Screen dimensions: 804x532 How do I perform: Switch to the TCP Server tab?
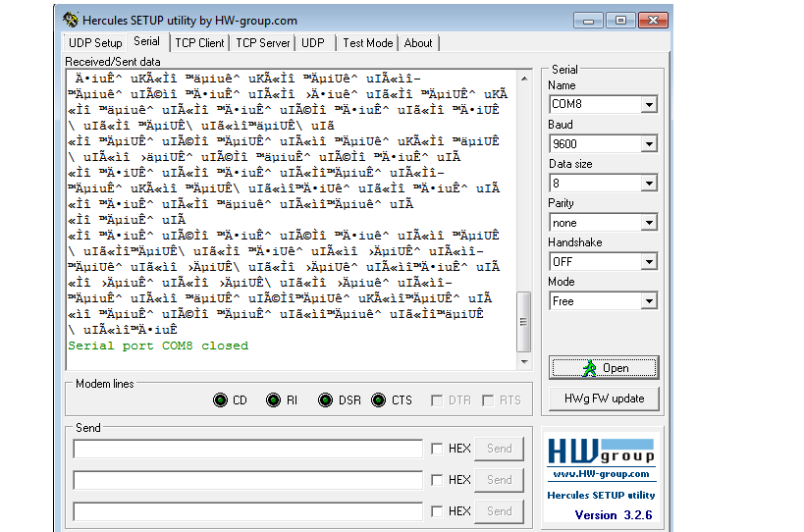click(262, 43)
